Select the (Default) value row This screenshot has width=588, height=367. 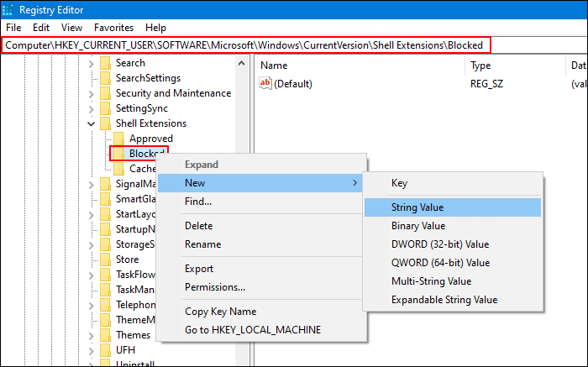422,84
